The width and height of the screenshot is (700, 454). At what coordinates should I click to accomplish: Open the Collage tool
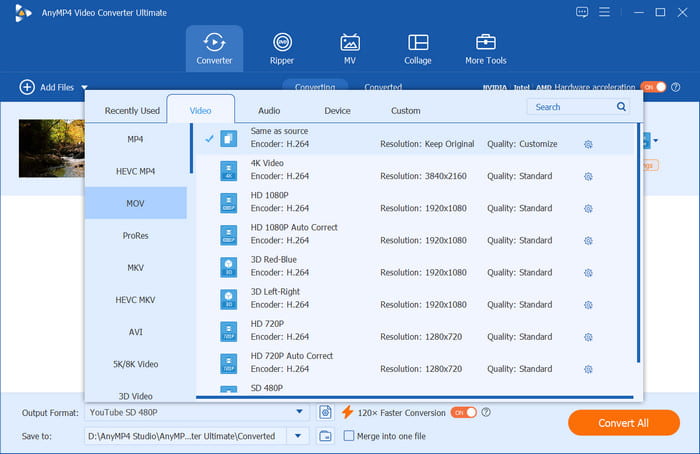[418, 48]
